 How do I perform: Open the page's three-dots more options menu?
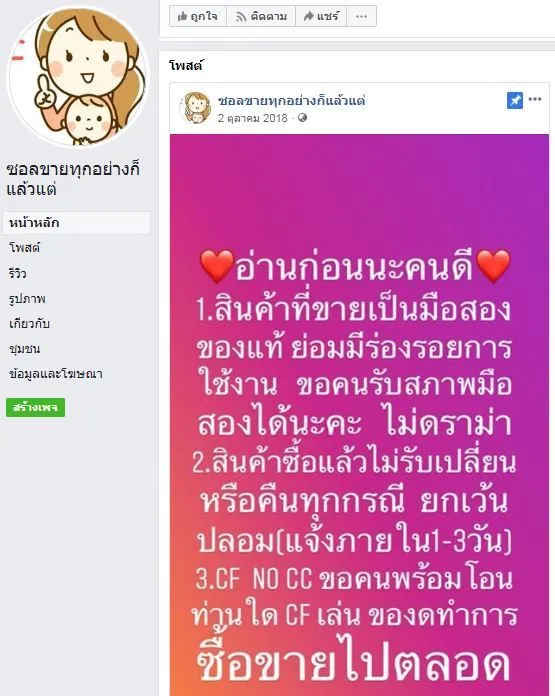pyautogui.click(x=361, y=16)
